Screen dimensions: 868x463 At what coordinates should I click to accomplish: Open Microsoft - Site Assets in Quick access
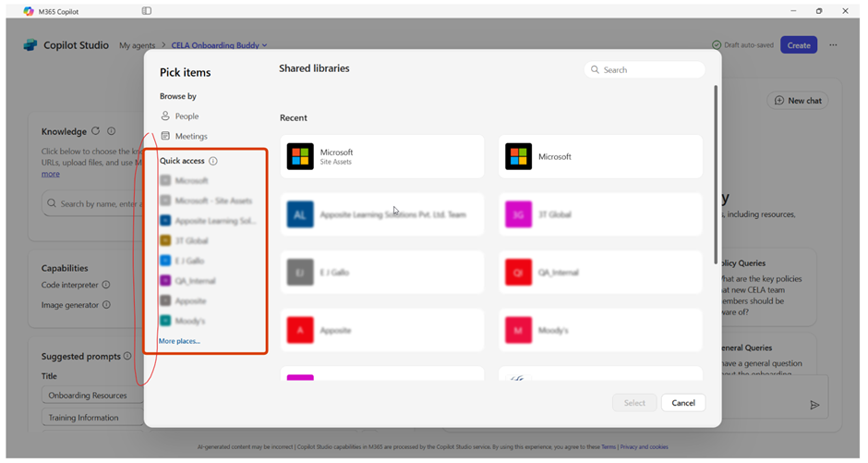tap(206, 201)
